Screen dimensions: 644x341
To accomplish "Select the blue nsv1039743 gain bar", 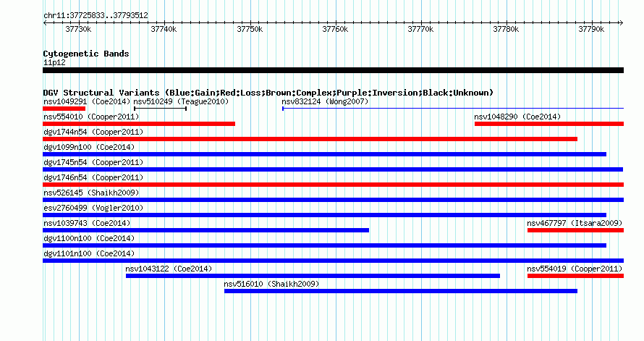I will [x=206, y=230].
